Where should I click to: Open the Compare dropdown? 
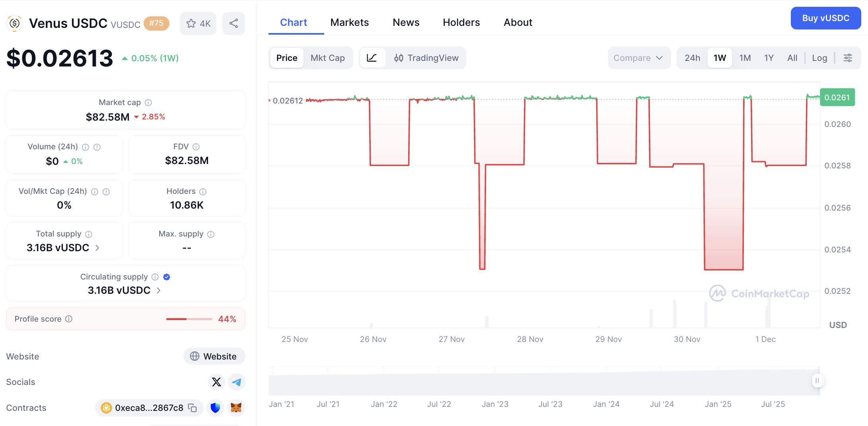pyautogui.click(x=638, y=58)
